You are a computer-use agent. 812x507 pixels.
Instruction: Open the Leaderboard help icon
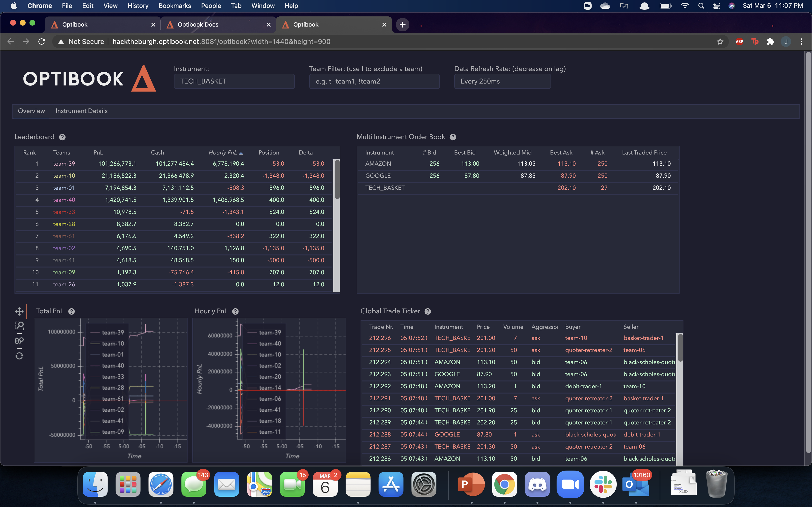coord(62,137)
